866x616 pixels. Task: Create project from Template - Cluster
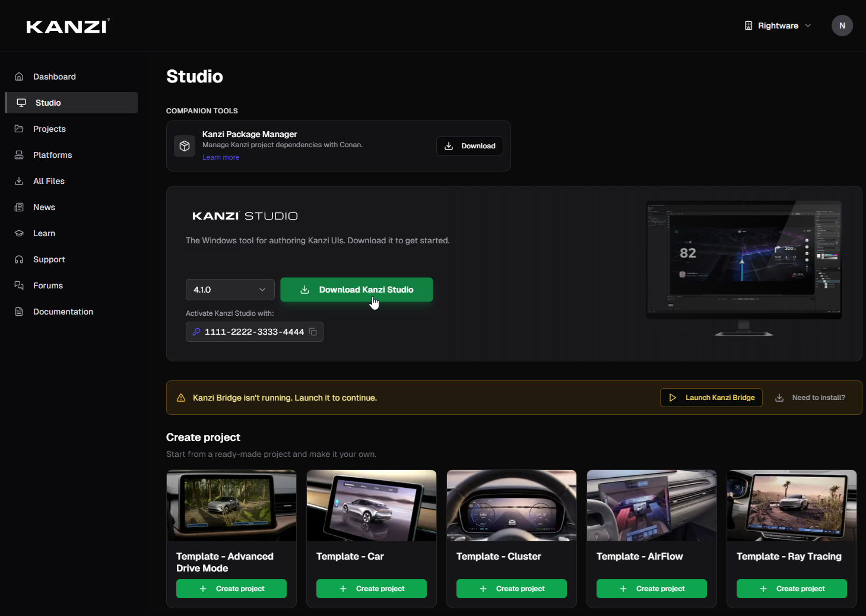click(x=512, y=589)
